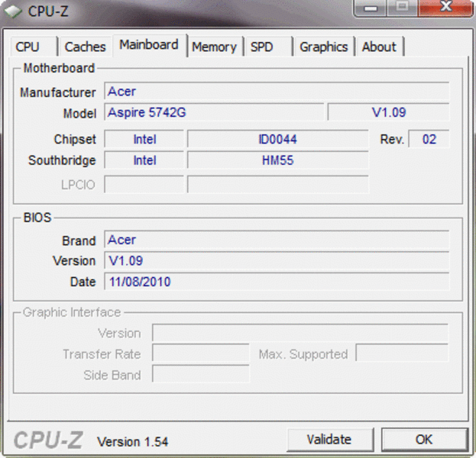
Task: Click the BIOS Date 11/08/2010 field
Action: [x=277, y=282]
